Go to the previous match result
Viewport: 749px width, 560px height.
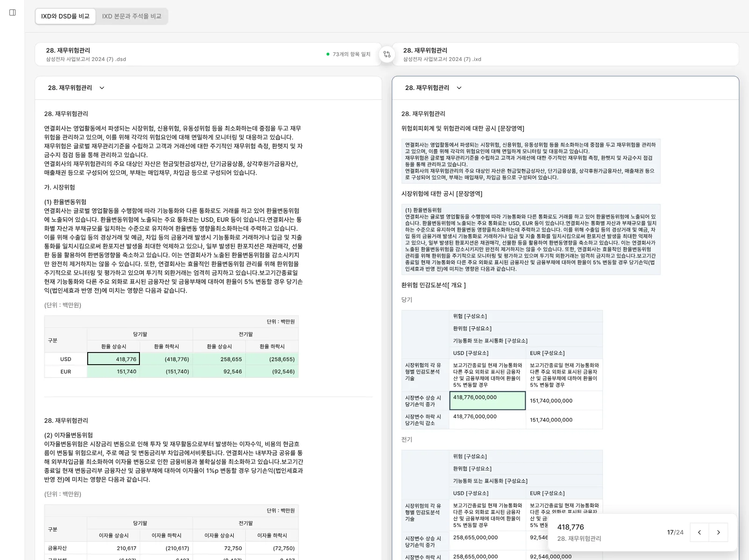(x=699, y=532)
